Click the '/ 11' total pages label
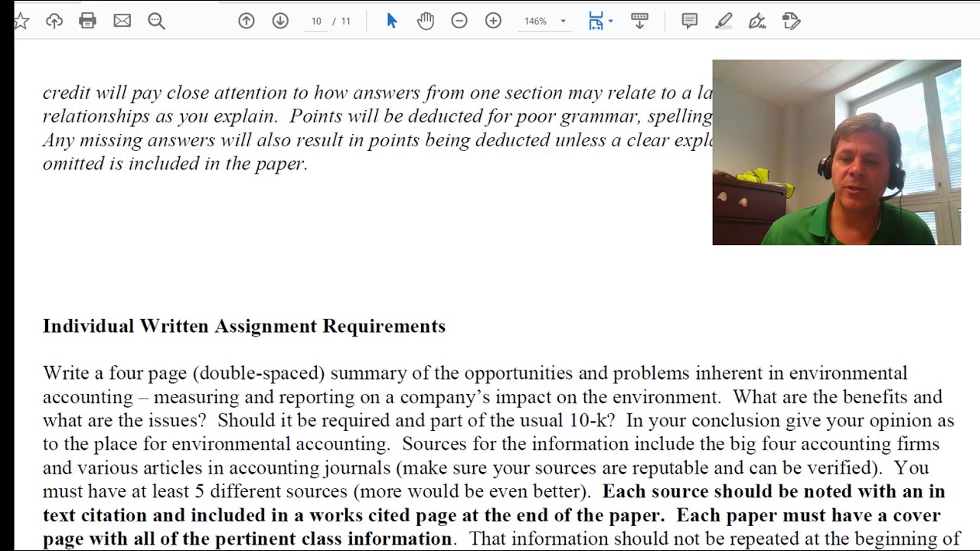Viewport: 980px width, 551px height. [341, 21]
